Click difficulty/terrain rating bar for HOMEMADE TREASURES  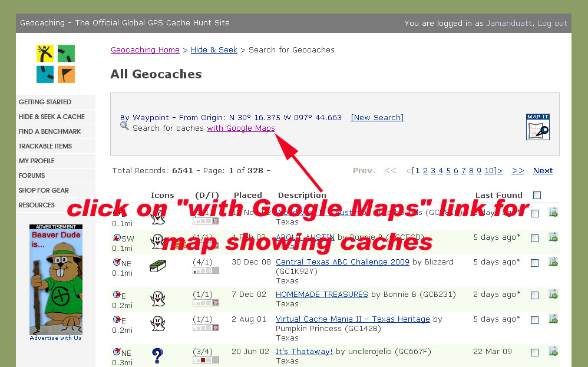[206, 303]
